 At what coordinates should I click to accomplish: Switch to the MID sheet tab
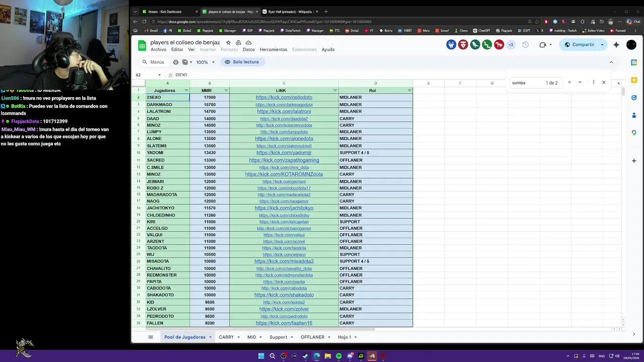coord(252,337)
